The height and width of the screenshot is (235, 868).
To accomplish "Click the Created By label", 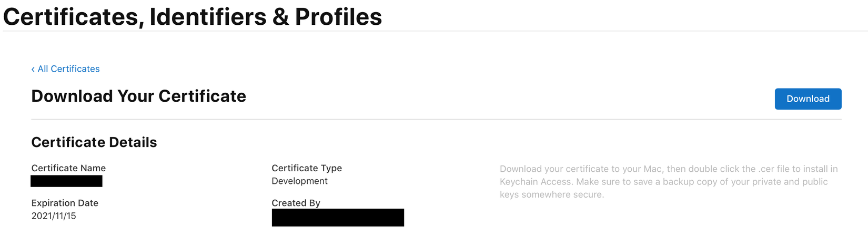I will [296, 203].
